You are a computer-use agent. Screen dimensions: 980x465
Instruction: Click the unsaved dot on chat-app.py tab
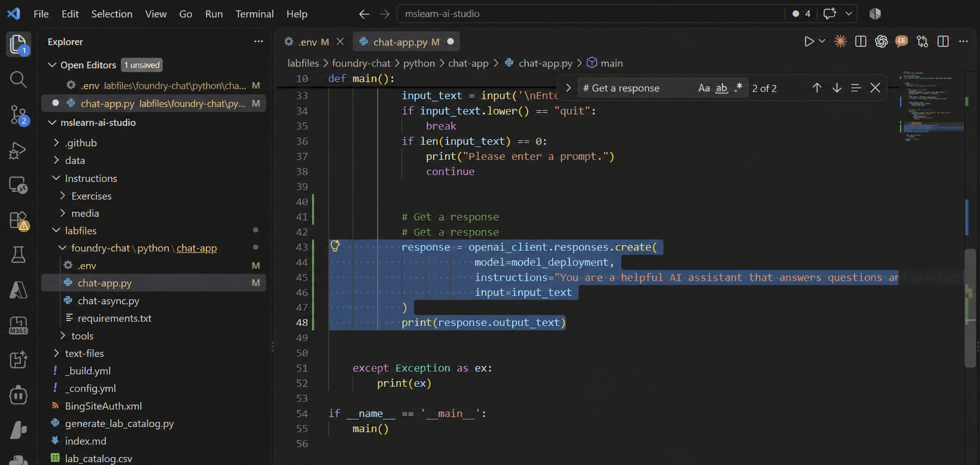tap(450, 41)
